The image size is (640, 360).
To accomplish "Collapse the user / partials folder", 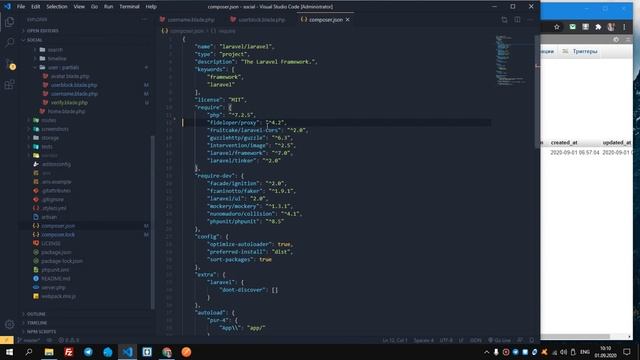I will point(63,67).
